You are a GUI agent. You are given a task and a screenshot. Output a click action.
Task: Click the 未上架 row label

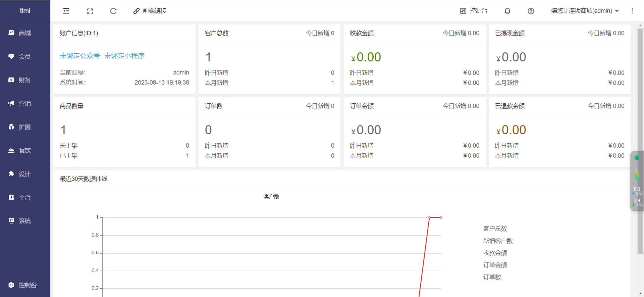tap(69, 146)
